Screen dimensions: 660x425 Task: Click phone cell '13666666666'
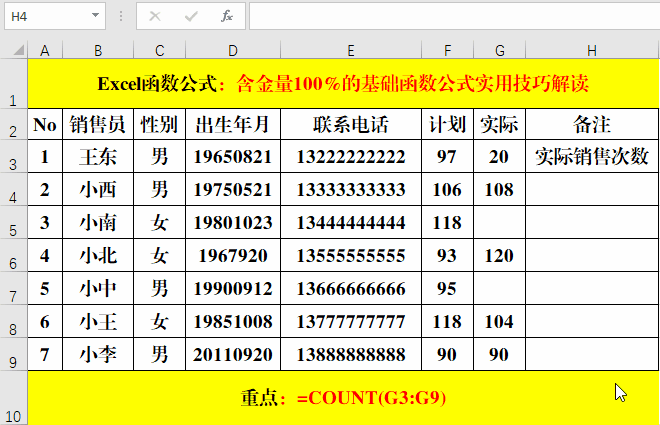[351, 288]
